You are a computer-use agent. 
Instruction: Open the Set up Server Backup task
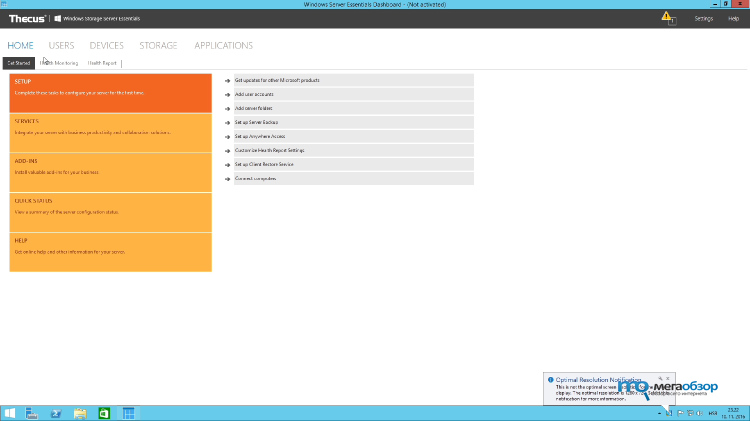353,122
